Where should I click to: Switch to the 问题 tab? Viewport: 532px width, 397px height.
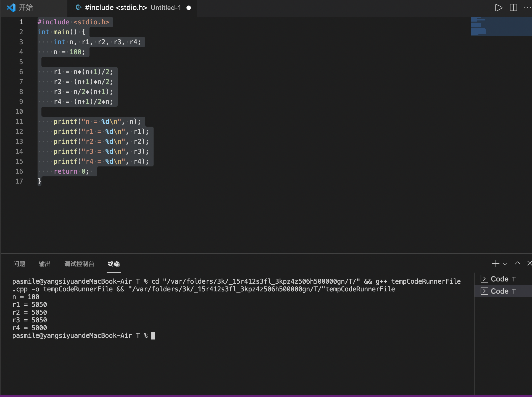[19, 264]
